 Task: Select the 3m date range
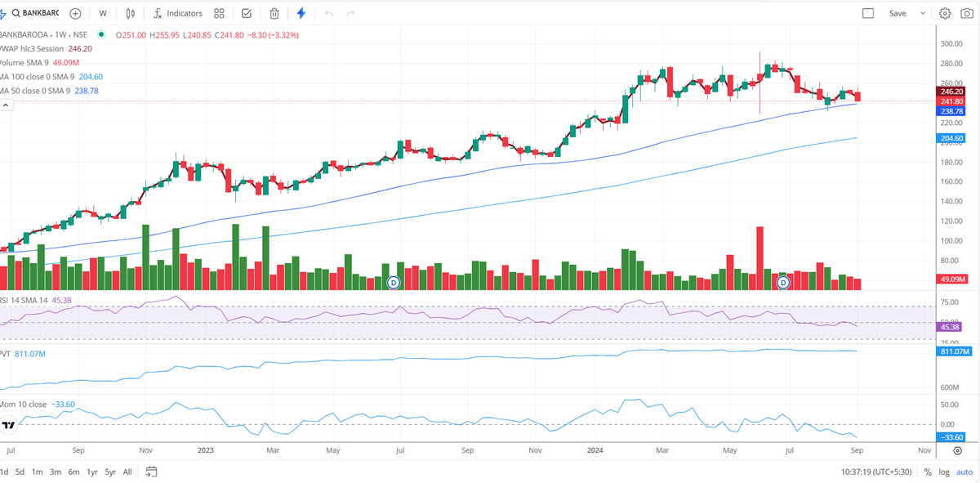point(56,472)
